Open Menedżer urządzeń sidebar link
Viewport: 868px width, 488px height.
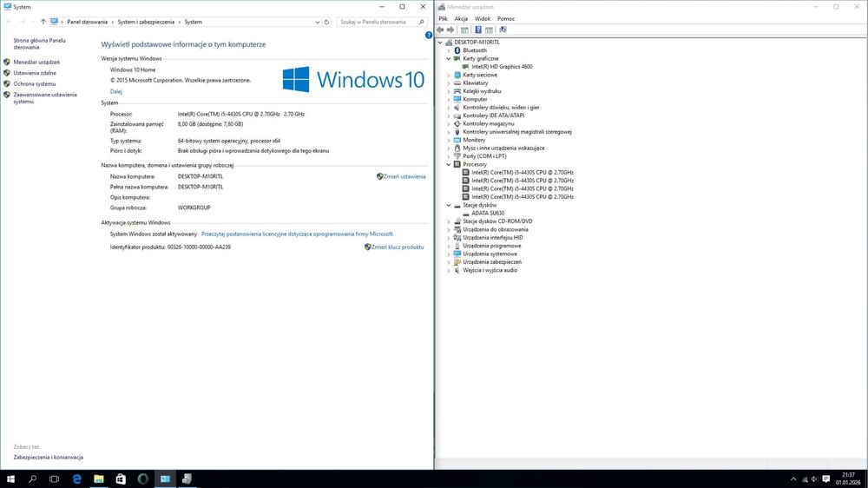[36, 62]
